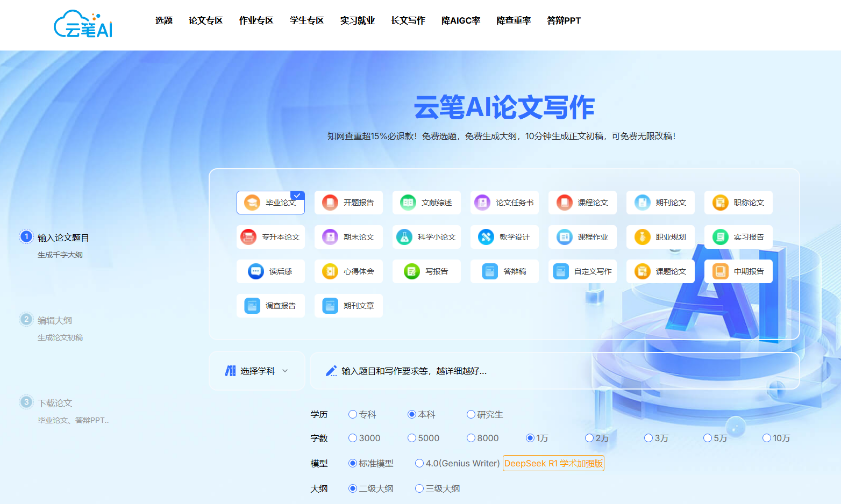Select the 科学小论文 flask icon
The image size is (841, 504).
click(x=404, y=237)
